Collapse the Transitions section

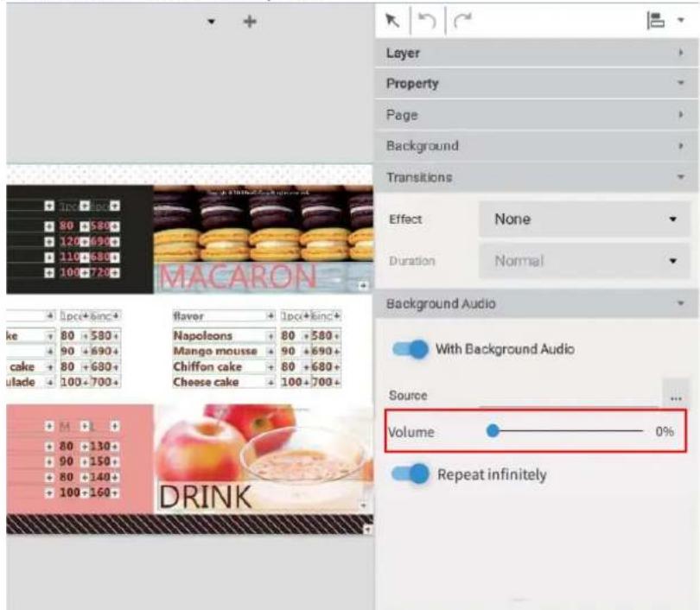click(536, 177)
